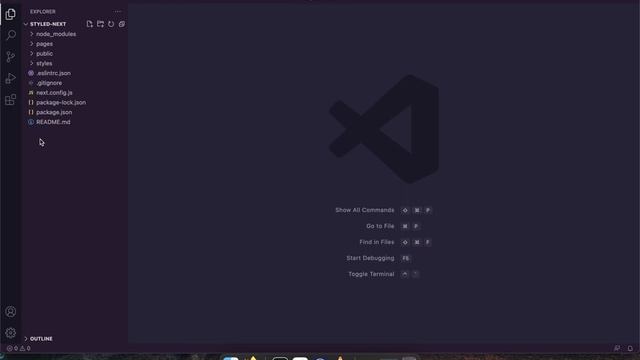Viewport: 640px width, 360px height.
Task: Expand the pages folder
Action: click(x=44, y=44)
